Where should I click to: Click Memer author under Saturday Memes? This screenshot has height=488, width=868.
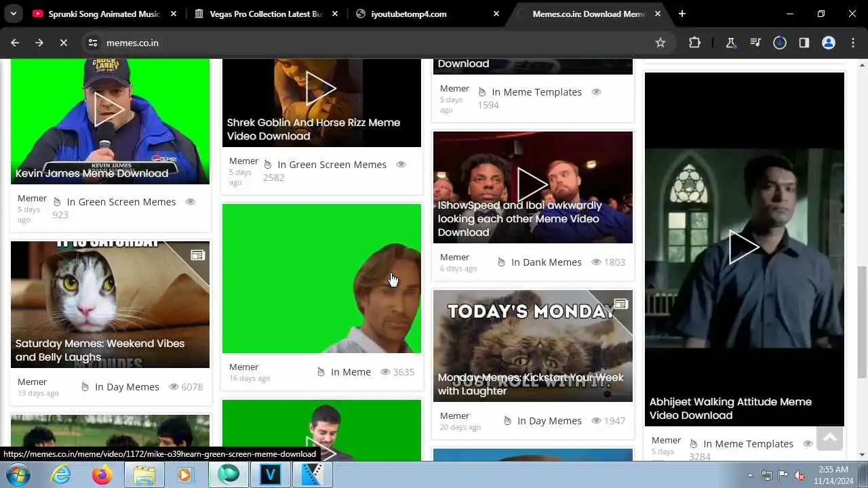(32, 382)
